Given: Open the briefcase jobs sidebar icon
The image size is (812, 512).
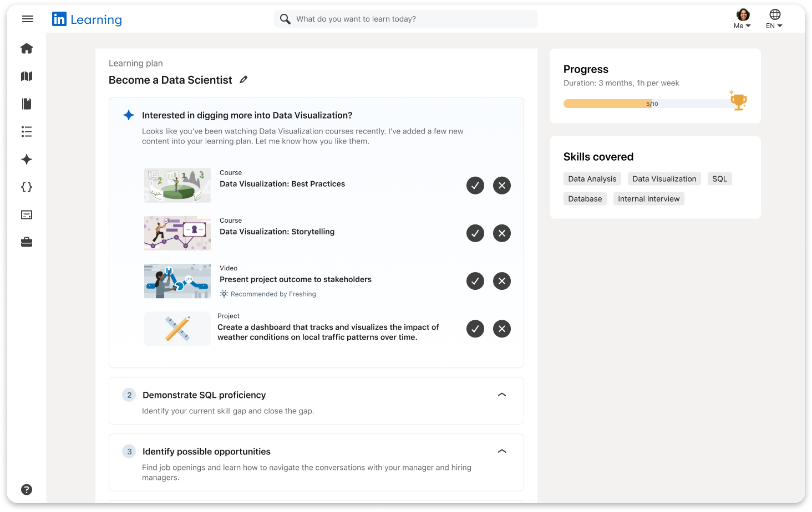Looking at the screenshot, I should tap(27, 242).
